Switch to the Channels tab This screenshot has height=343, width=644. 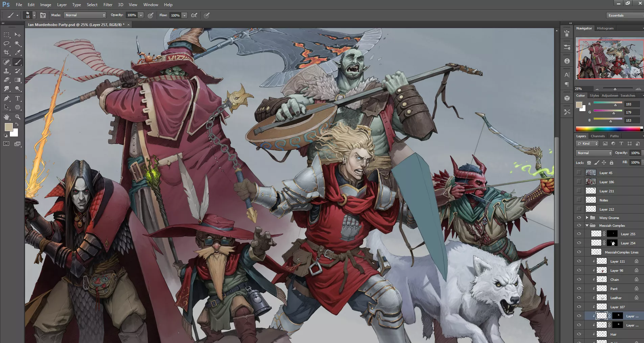pyautogui.click(x=598, y=136)
